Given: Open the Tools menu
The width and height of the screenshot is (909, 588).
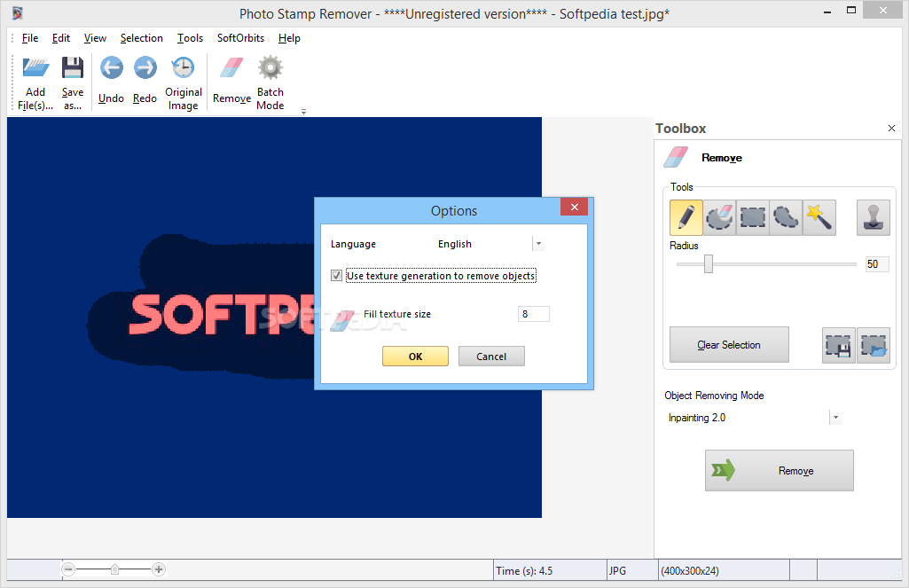Looking at the screenshot, I should [190, 38].
